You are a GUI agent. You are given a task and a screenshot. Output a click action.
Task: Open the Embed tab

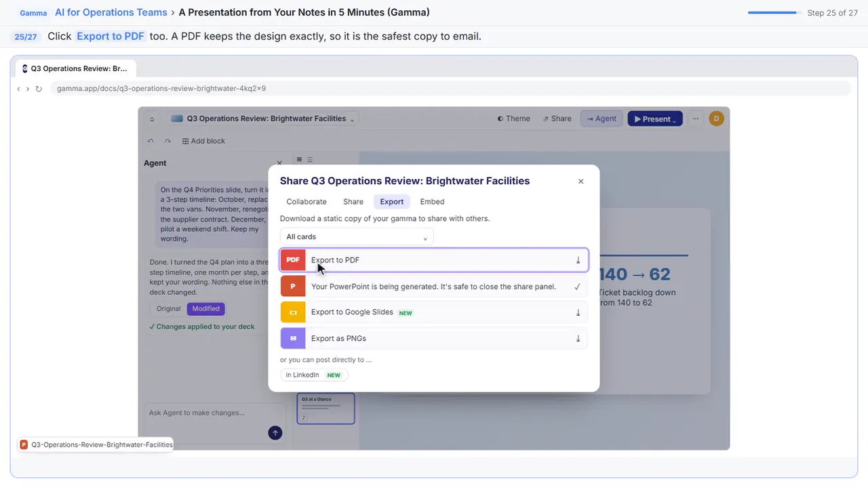pos(432,201)
